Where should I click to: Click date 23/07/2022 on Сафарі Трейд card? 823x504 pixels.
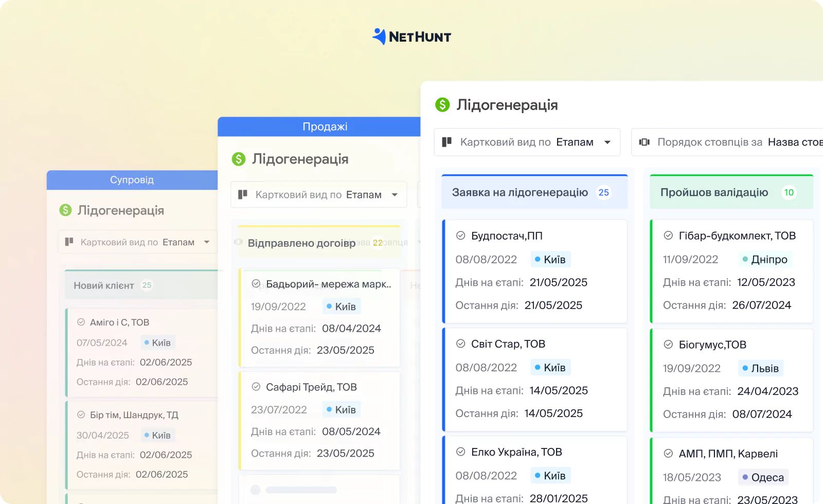(279, 409)
